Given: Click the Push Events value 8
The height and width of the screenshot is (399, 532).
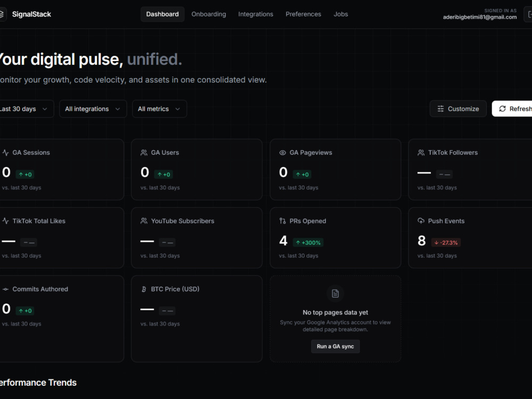Looking at the screenshot, I should (x=421, y=241).
